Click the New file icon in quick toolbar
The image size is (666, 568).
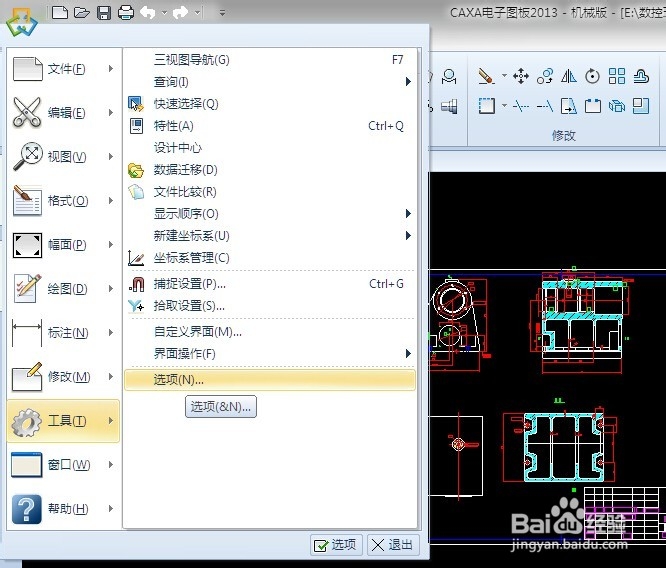59,13
